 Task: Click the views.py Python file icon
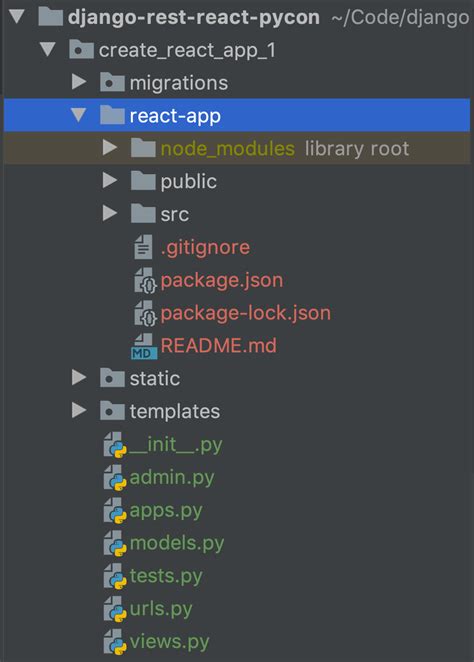tap(115, 643)
